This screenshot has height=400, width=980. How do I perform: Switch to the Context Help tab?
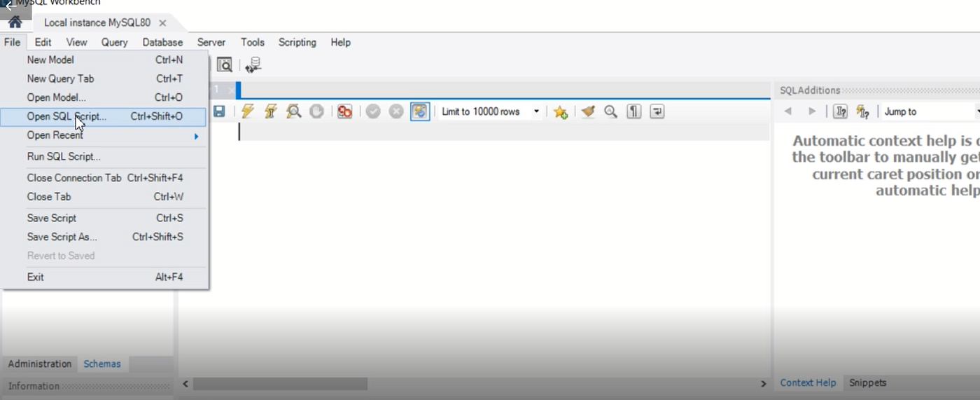[808, 382]
